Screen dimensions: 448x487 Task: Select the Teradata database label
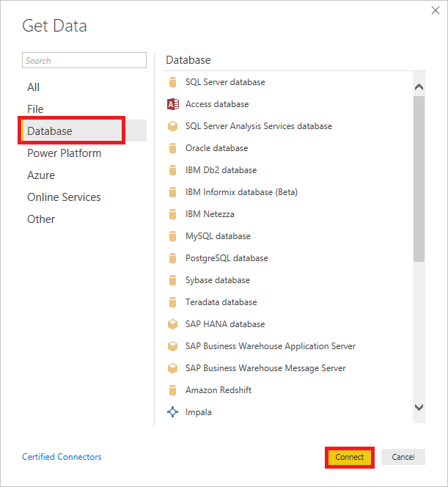click(x=221, y=302)
